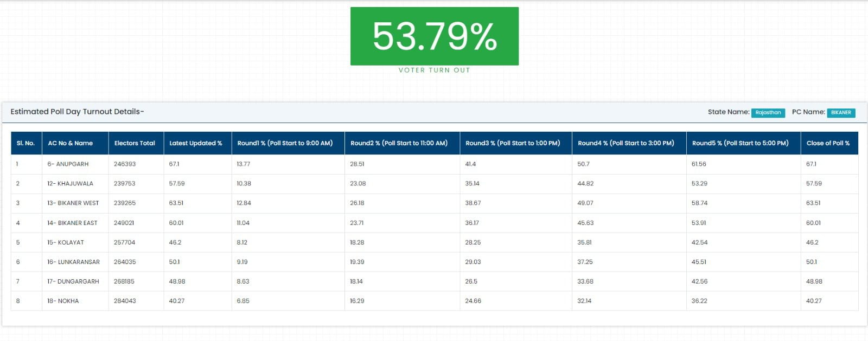Screen dimensions: 868x341
Task: Click the 12- KHAJUWALA constituency name
Action: pyautogui.click(x=70, y=183)
